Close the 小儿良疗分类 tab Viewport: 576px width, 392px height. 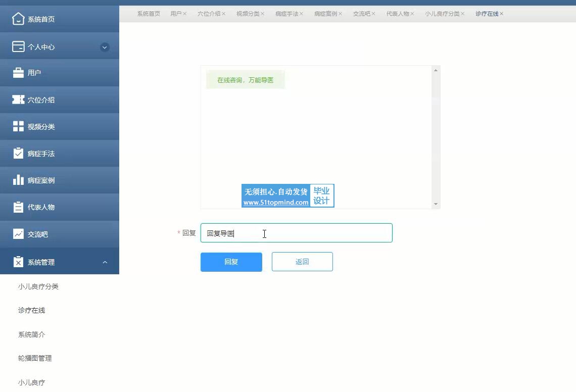point(462,14)
